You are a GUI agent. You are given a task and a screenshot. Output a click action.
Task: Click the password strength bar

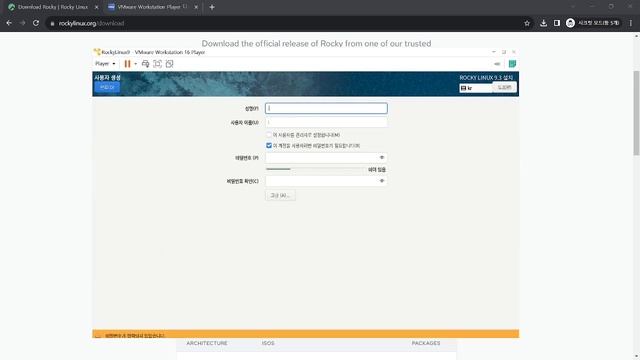click(315, 169)
